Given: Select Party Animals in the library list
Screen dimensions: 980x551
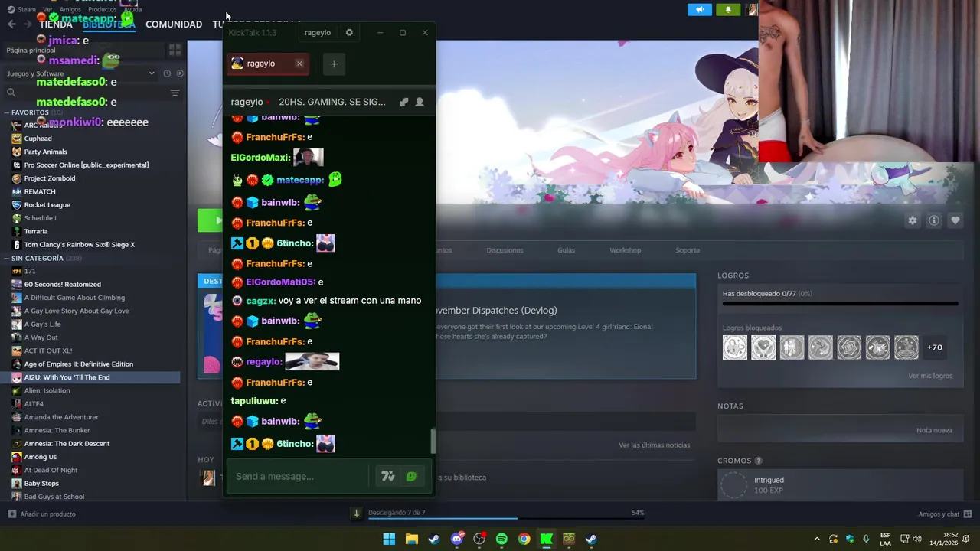Looking at the screenshot, I should tap(45, 152).
